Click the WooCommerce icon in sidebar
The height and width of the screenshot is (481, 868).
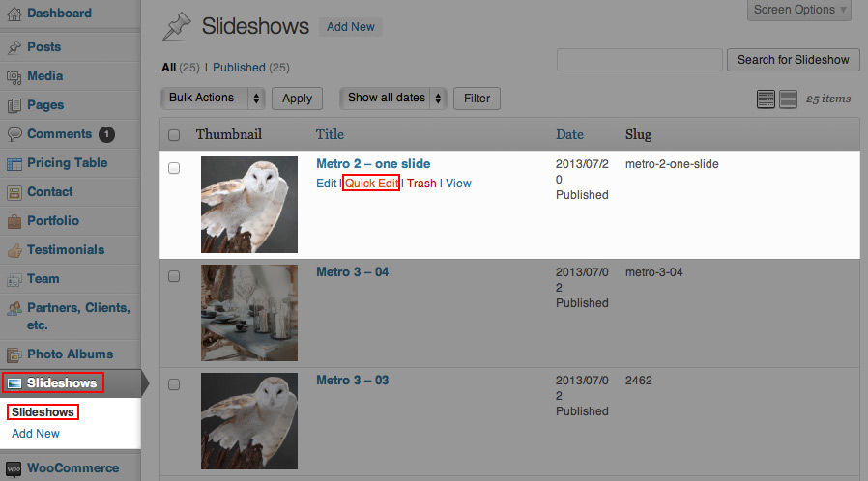(14, 468)
